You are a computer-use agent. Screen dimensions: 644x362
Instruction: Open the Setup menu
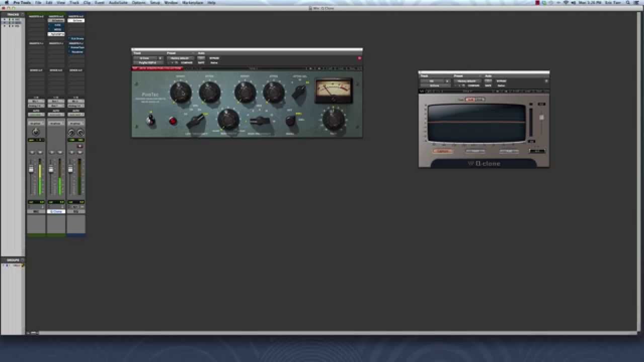coord(155,3)
